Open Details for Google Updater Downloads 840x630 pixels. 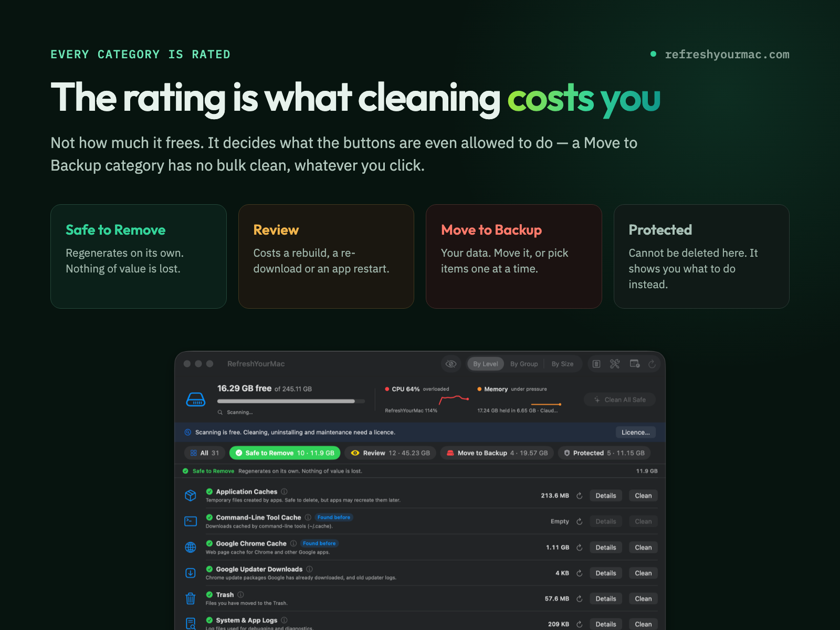tap(606, 573)
